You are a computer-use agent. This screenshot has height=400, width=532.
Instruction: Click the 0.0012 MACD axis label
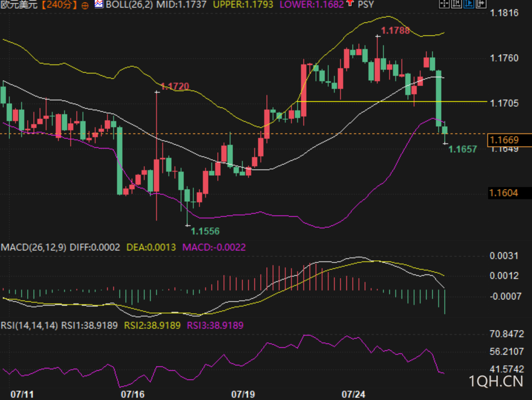pyautogui.click(x=504, y=275)
